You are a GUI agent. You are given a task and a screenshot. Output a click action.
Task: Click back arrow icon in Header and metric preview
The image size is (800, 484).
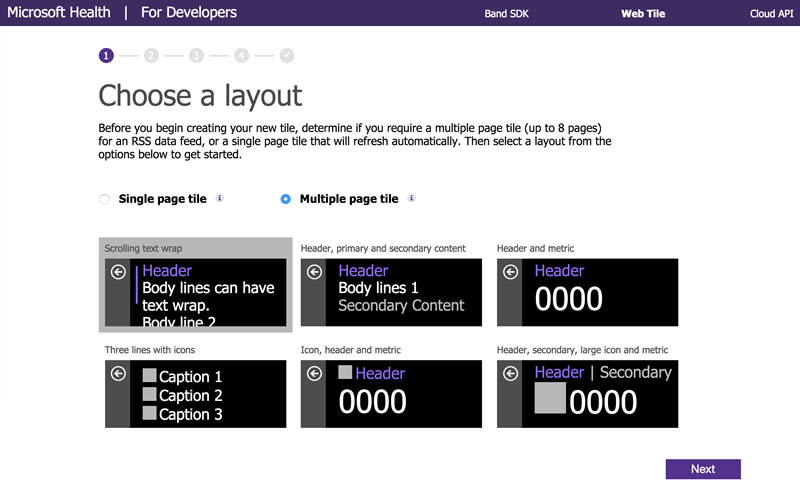[510, 272]
